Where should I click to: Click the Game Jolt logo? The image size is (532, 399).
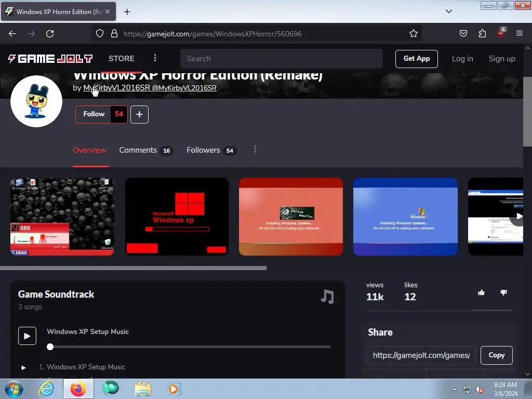point(50,59)
